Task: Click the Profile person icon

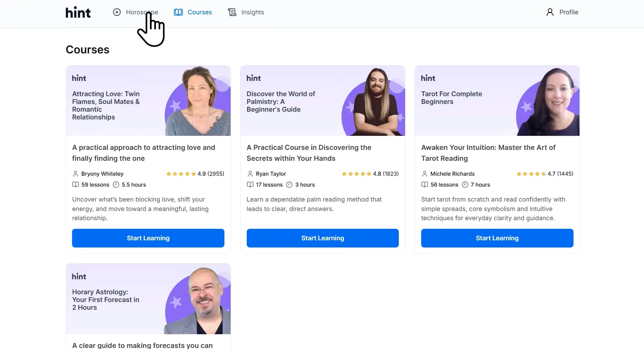Action: pyautogui.click(x=550, y=12)
